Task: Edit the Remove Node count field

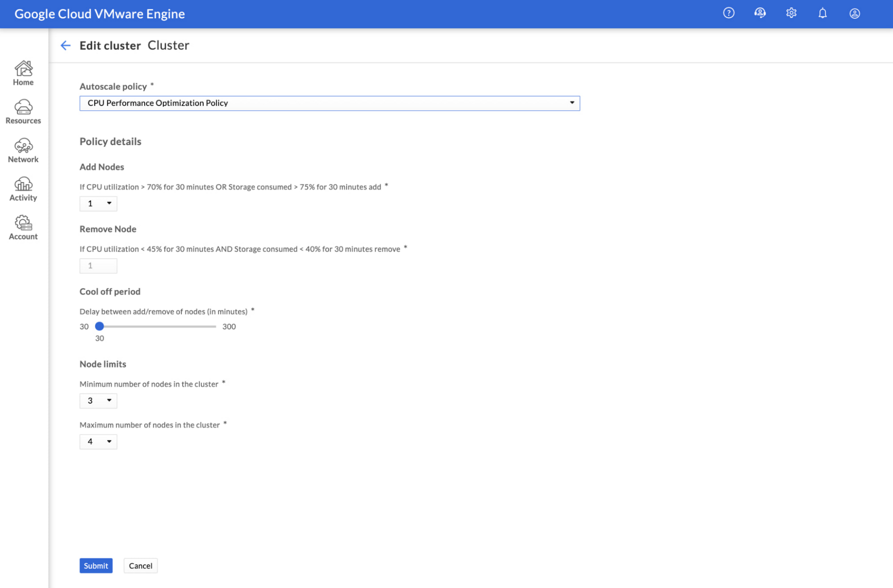Action: tap(98, 265)
